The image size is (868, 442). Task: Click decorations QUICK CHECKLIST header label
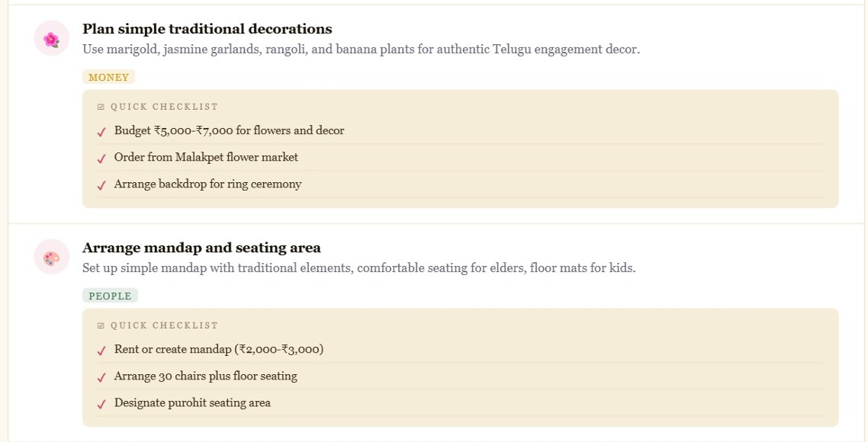pyautogui.click(x=164, y=107)
